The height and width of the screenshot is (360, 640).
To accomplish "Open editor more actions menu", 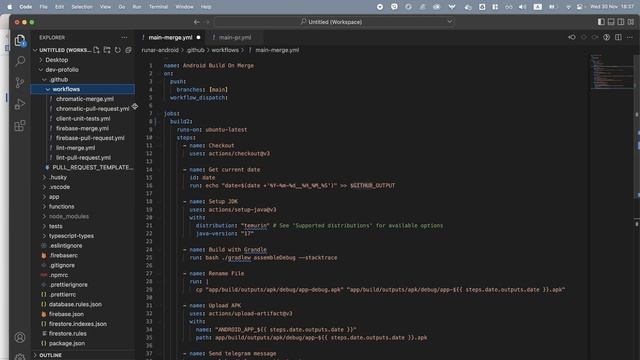I will pyautogui.click(x=629, y=37).
